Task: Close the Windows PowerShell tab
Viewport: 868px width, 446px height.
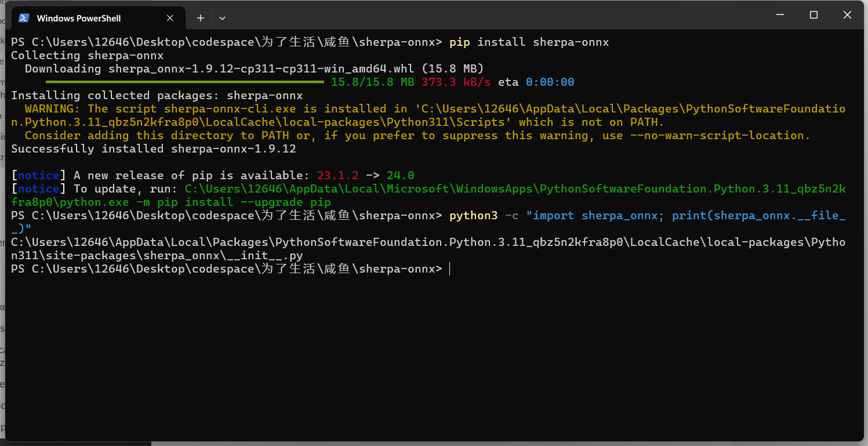Action: pyautogui.click(x=170, y=18)
